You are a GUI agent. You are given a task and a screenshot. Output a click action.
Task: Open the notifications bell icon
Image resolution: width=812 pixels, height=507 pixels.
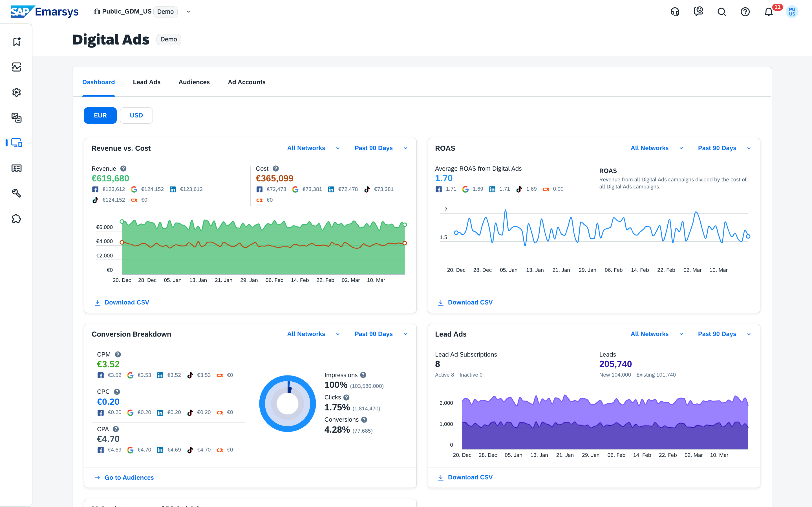coord(768,12)
